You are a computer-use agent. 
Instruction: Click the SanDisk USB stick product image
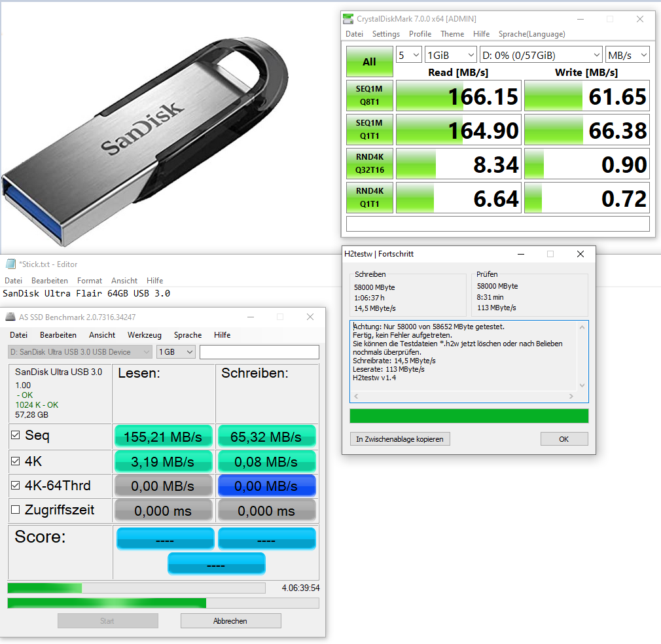tap(145, 141)
